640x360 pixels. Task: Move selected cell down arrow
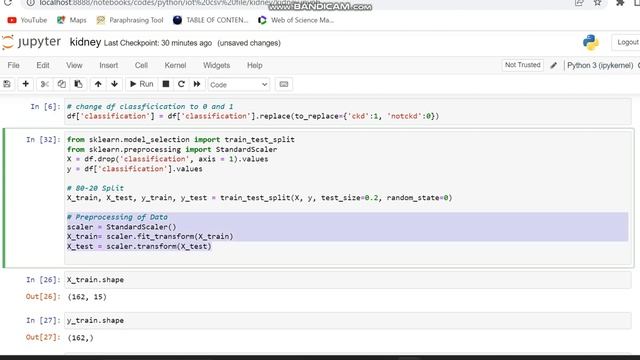(114, 84)
